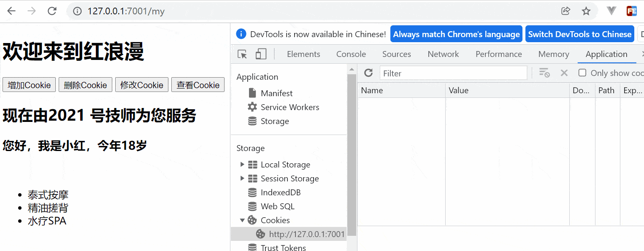Enable the Only show cookies checkbox

click(x=582, y=73)
